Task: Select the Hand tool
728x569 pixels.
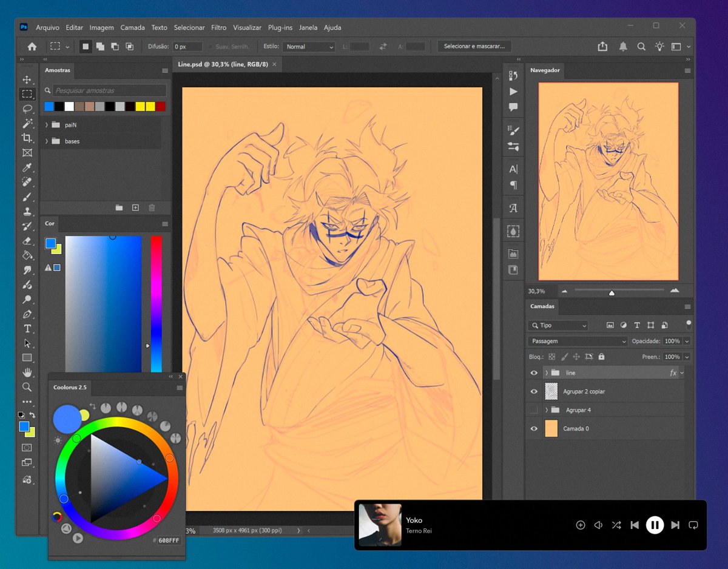Action: click(x=27, y=372)
